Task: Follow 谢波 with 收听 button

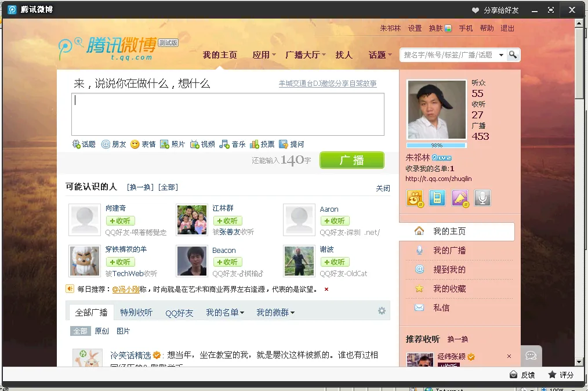Action: (x=335, y=262)
